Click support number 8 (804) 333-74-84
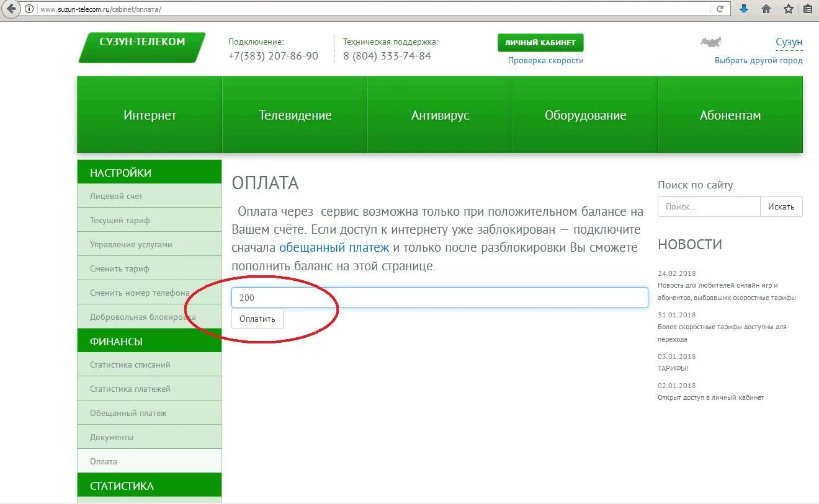The image size is (819, 504). pyautogui.click(x=387, y=56)
